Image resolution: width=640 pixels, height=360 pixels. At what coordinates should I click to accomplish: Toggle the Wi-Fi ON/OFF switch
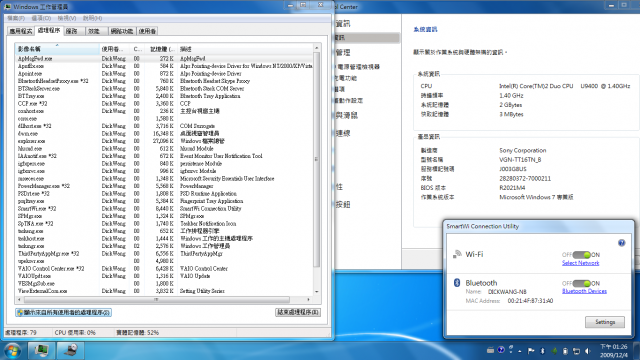[581, 255]
